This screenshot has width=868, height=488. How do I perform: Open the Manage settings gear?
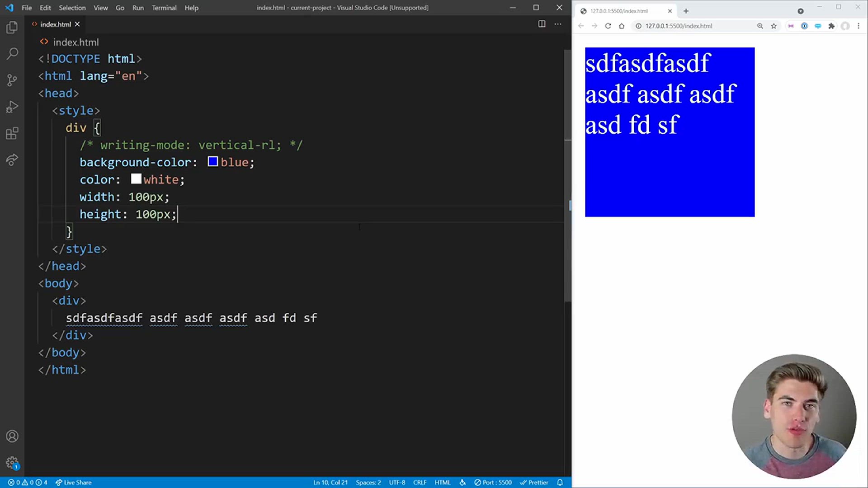pyautogui.click(x=12, y=462)
